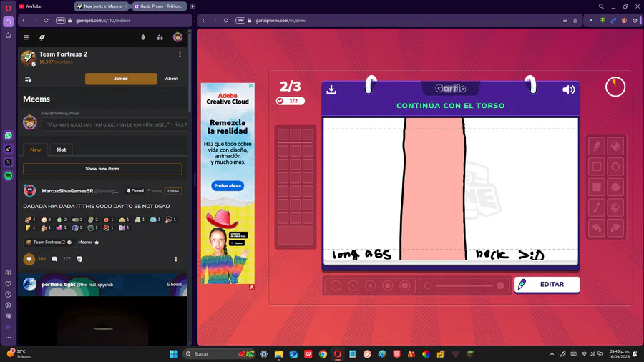Toggle VPN badge in gamejolt address bar
The width and height of the screenshot is (644, 362).
pos(60,21)
